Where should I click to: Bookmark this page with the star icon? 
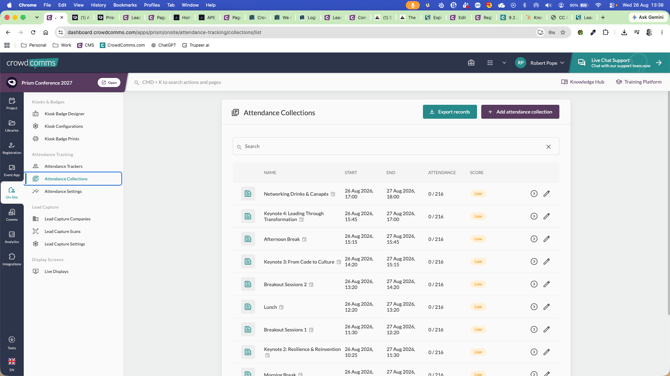click(563, 32)
